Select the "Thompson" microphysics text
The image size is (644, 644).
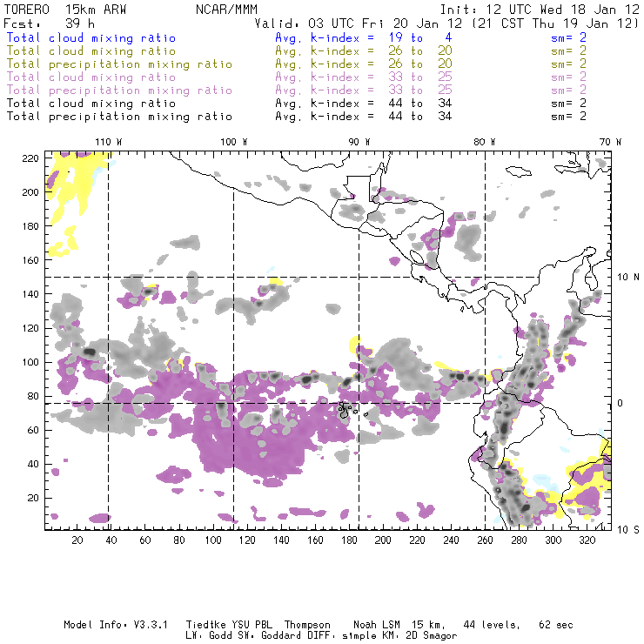(307, 625)
